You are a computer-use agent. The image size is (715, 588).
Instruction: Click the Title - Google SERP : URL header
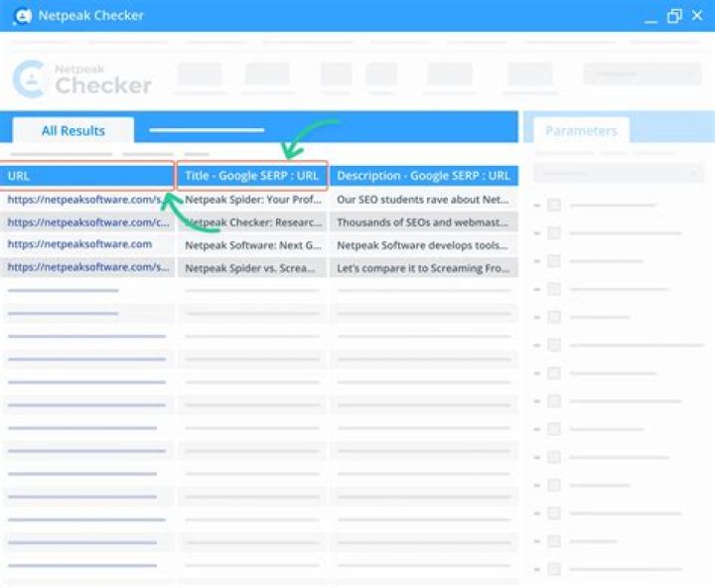tap(252, 176)
